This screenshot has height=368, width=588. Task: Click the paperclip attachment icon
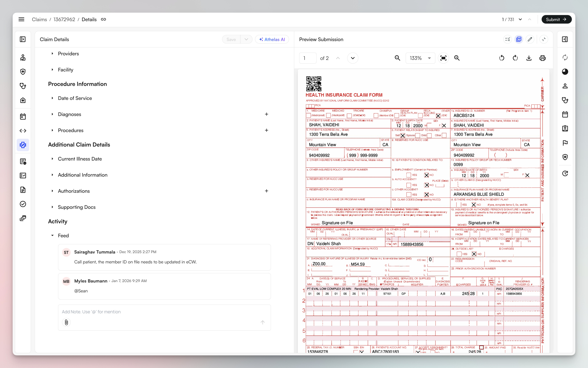point(66,322)
